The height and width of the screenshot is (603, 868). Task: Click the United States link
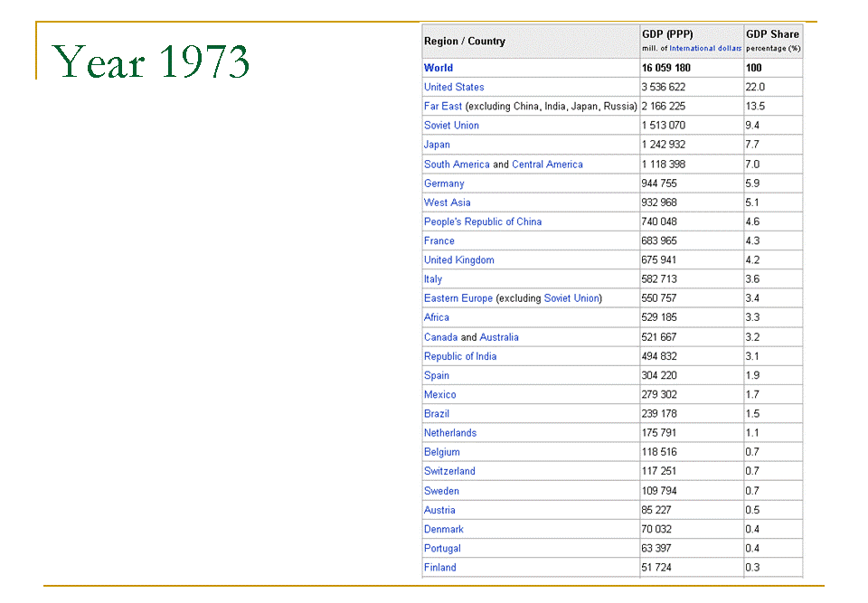click(x=454, y=87)
